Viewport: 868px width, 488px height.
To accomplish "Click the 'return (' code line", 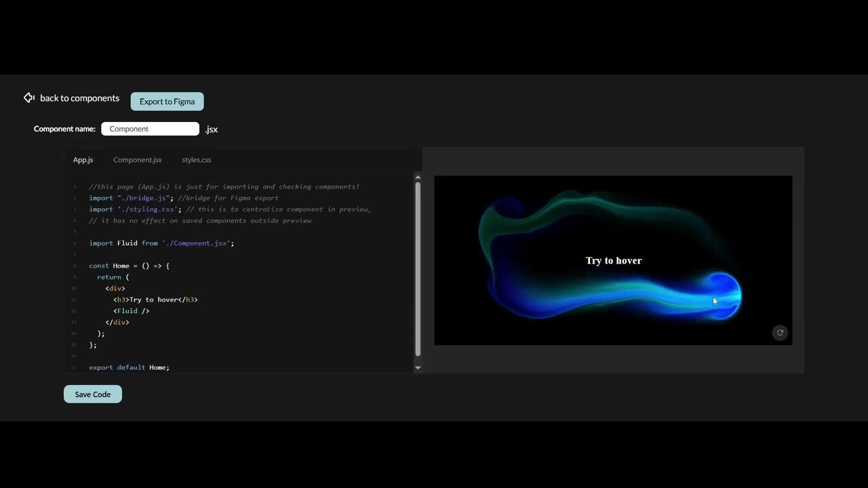I will tap(113, 277).
